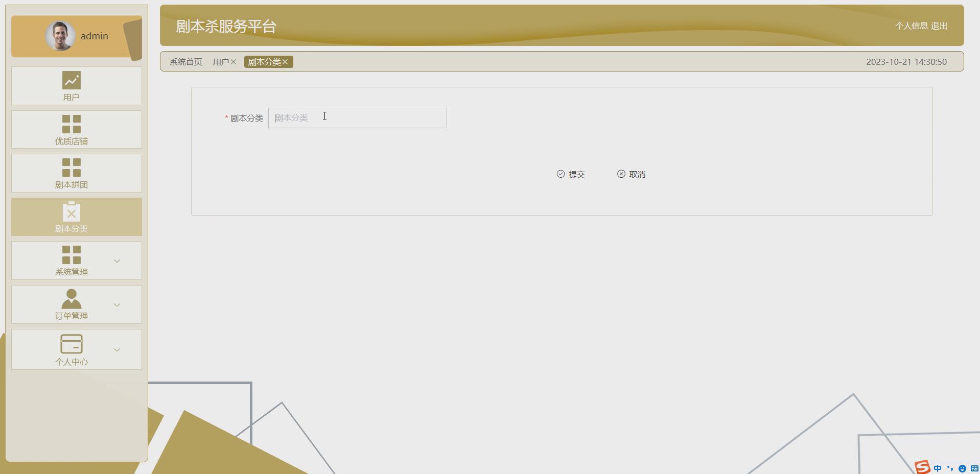Image resolution: width=980 pixels, height=474 pixels.
Task: Click the date-time 2023-10-21 14:30:50
Action: pos(906,62)
